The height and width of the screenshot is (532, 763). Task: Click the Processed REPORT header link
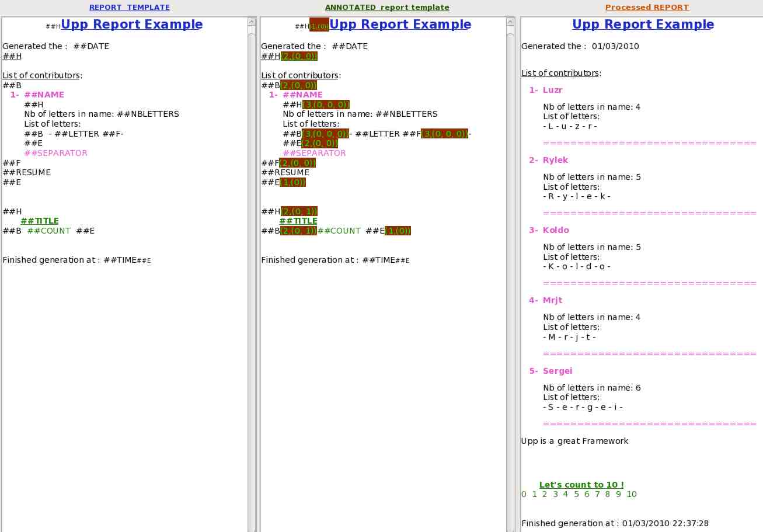647,8
